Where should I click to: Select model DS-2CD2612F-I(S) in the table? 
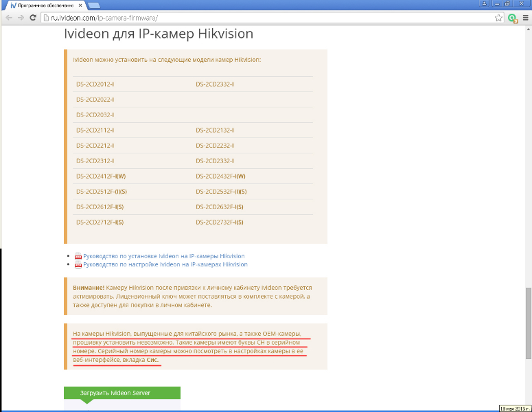tap(100, 207)
